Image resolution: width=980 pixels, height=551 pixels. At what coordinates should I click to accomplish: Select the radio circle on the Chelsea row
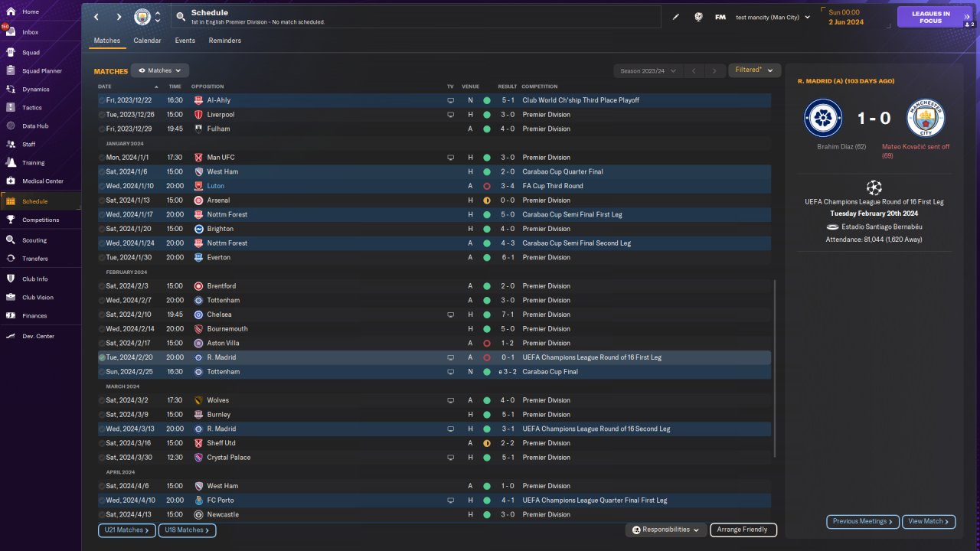[102, 315]
